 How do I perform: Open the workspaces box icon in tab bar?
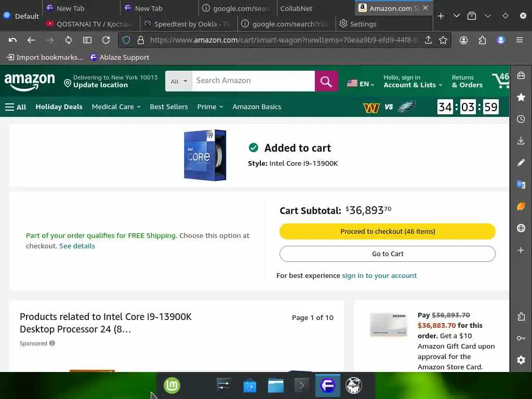pyautogui.click(x=472, y=16)
